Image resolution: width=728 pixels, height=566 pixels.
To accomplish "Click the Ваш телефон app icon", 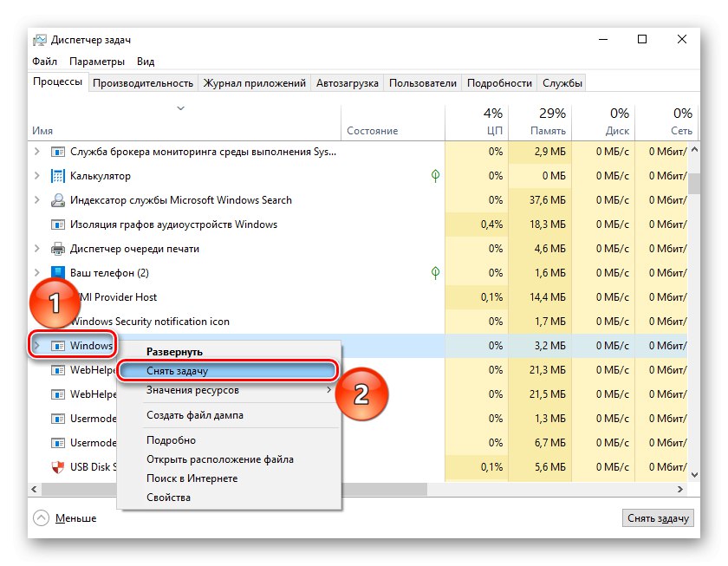I will [57, 272].
